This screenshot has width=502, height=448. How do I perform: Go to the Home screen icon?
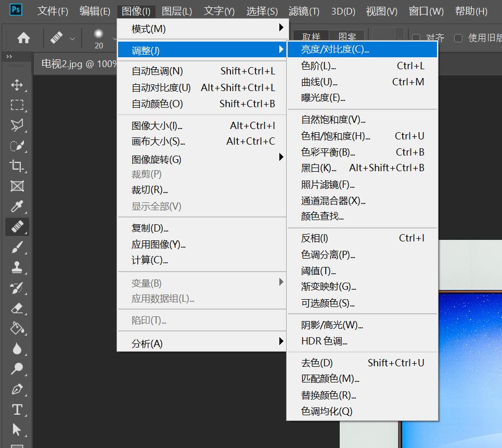point(23,38)
